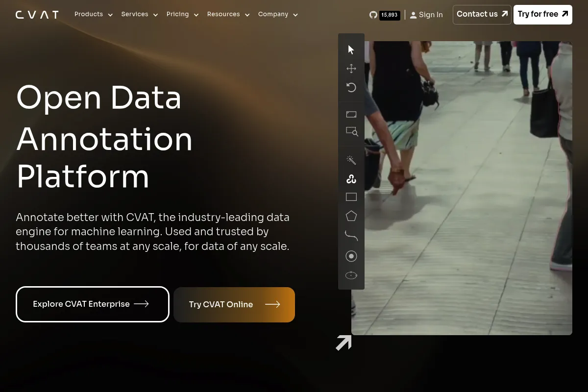Screen dimensions: 588x392
Task: Select the draw points tool
Action: pyautogui.click(x=351, y=256)
